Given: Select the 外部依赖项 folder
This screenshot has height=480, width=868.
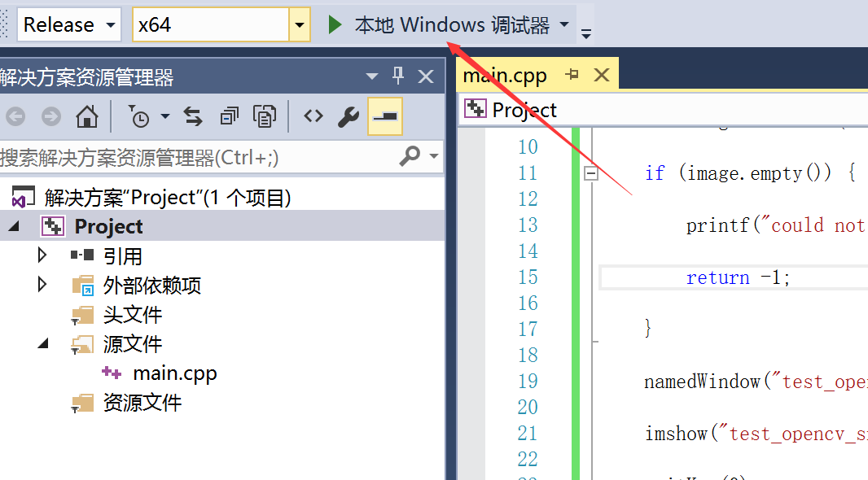Looking at the screenshot, I should [151, 286].
